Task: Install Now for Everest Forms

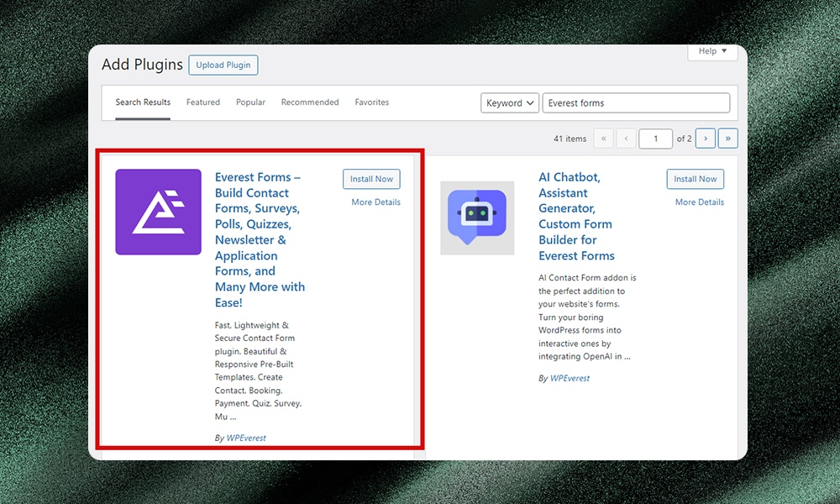Action: [370, 179]
